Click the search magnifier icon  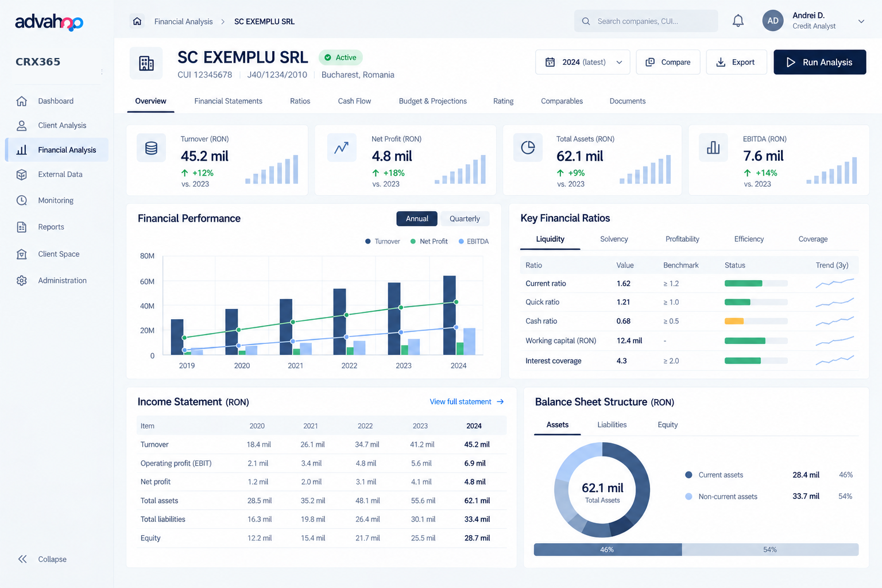[586, 21]
